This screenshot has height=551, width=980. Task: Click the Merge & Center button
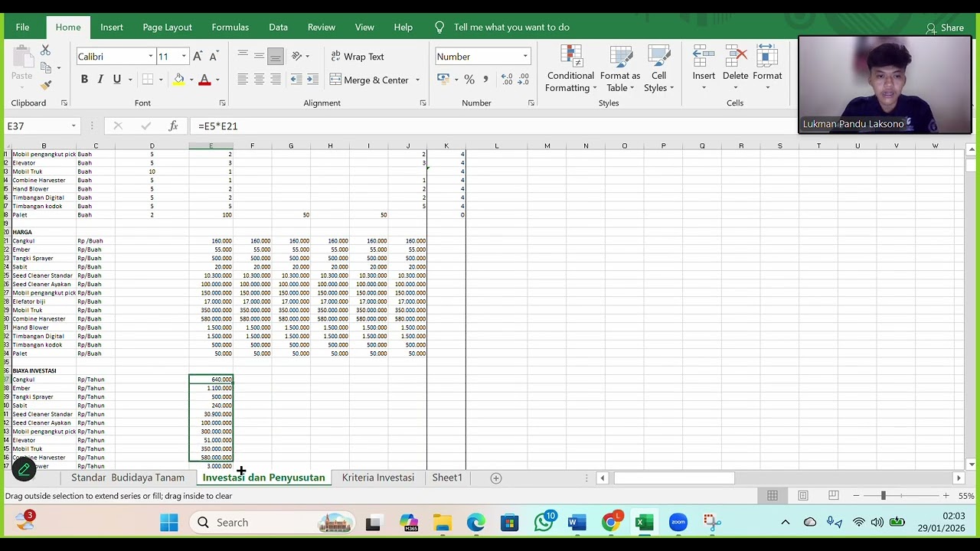pyautogui.click(x=370, y=80)
